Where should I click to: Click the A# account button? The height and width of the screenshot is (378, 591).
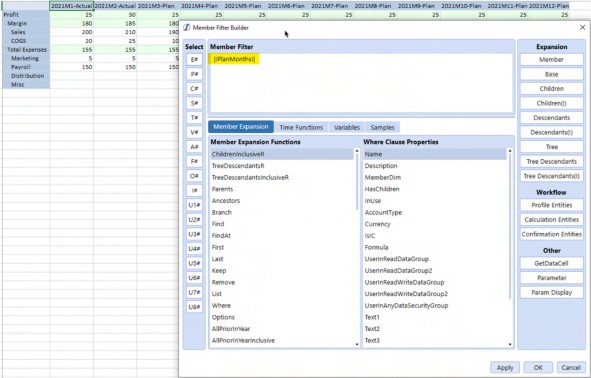tap(194, 147)
